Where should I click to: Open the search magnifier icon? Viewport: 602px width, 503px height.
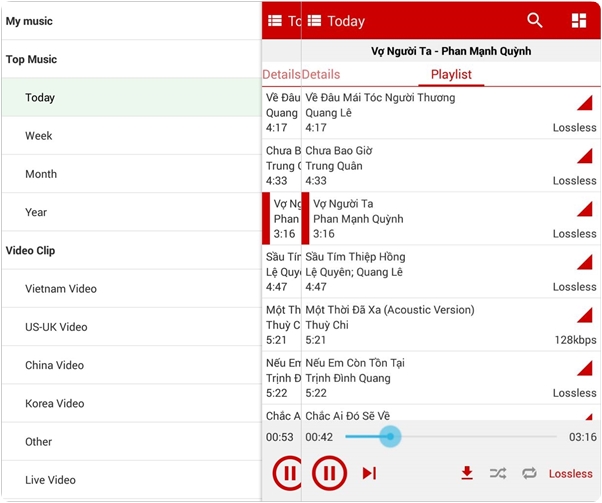coord(535,20)
